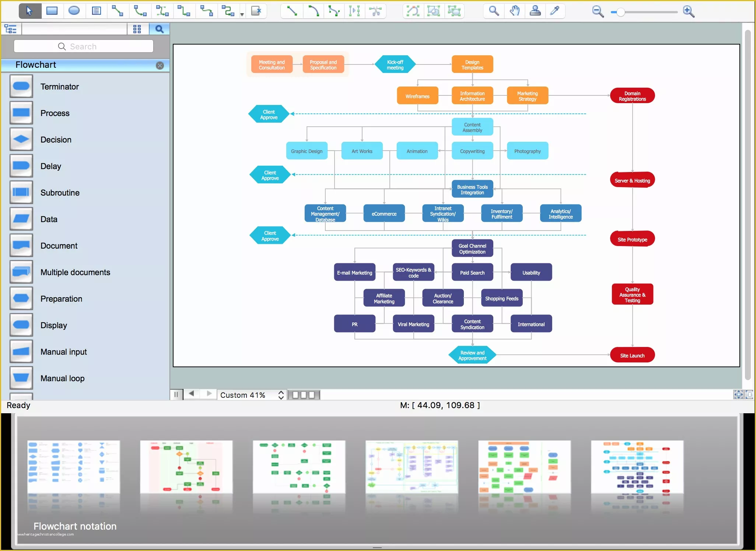This screenshot has width=756, height=551.
Task: Click the Flowchart panel header
Action: pyautogui.click(x=83, y=64)
